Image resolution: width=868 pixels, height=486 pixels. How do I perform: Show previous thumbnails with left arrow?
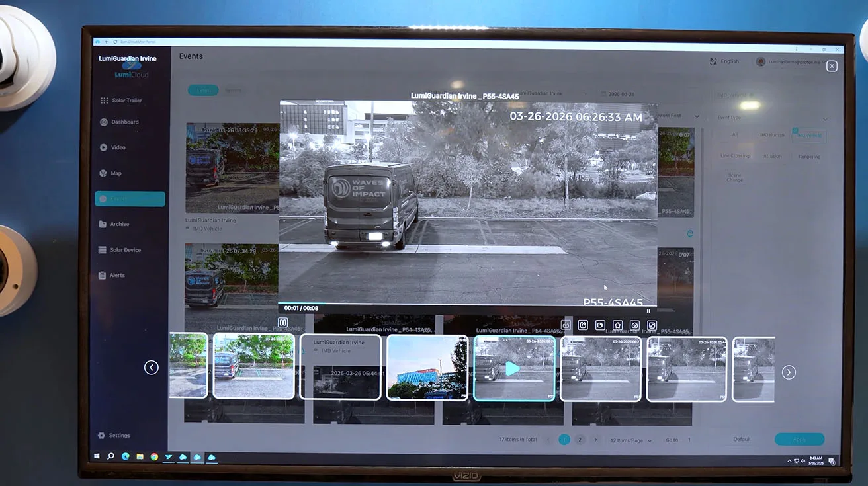(x=152, y=368)
